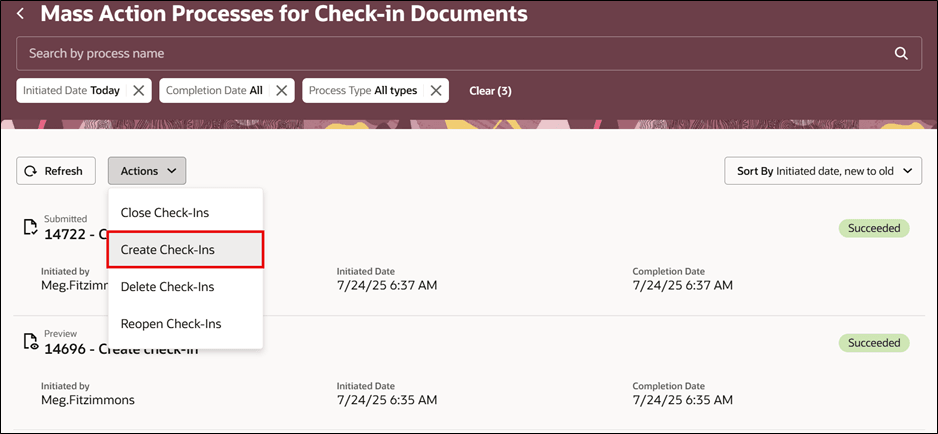The width and height of the screenshot is (938, 434).
Task: Focus the Search by process name field
Action: [x=469, y=53]
